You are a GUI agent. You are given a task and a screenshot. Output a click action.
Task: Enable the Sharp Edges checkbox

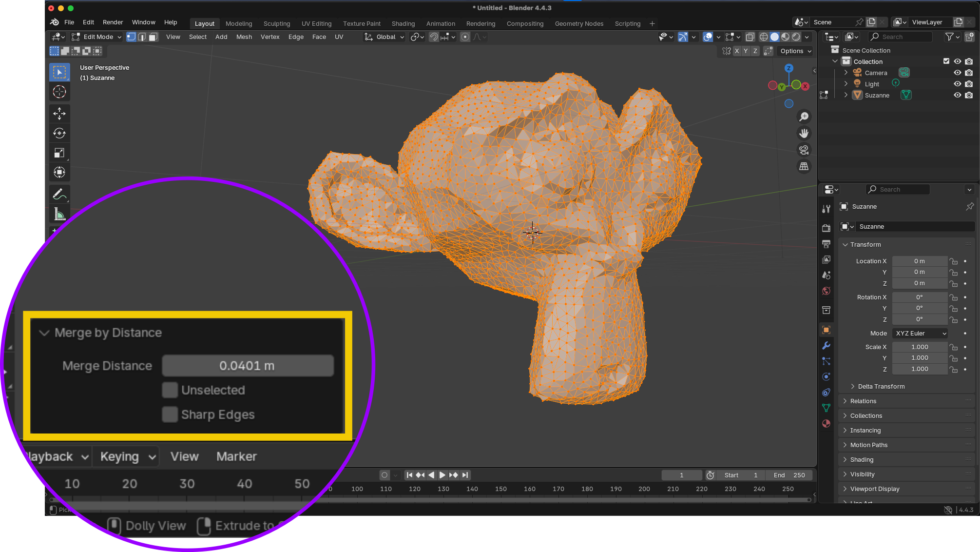170,414
